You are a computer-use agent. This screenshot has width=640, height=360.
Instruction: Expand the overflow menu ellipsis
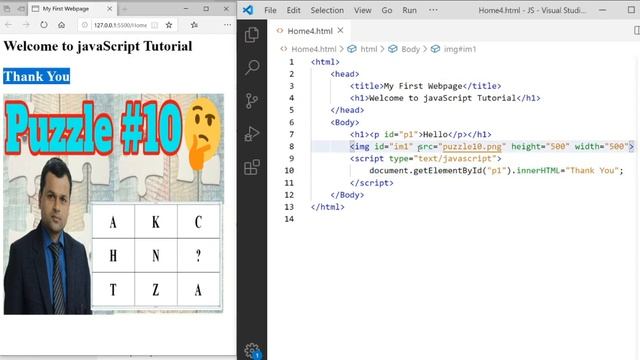(x=433, y=10)
